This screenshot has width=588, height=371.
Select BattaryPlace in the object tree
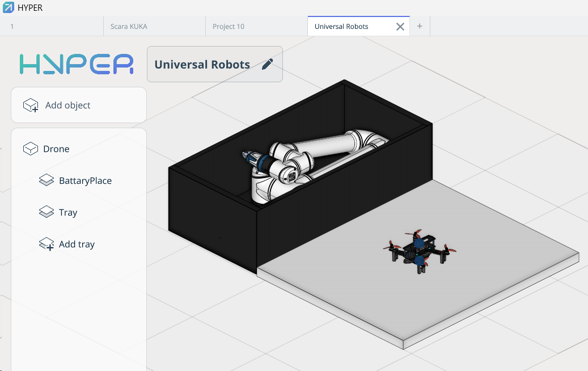click(85, 181)
